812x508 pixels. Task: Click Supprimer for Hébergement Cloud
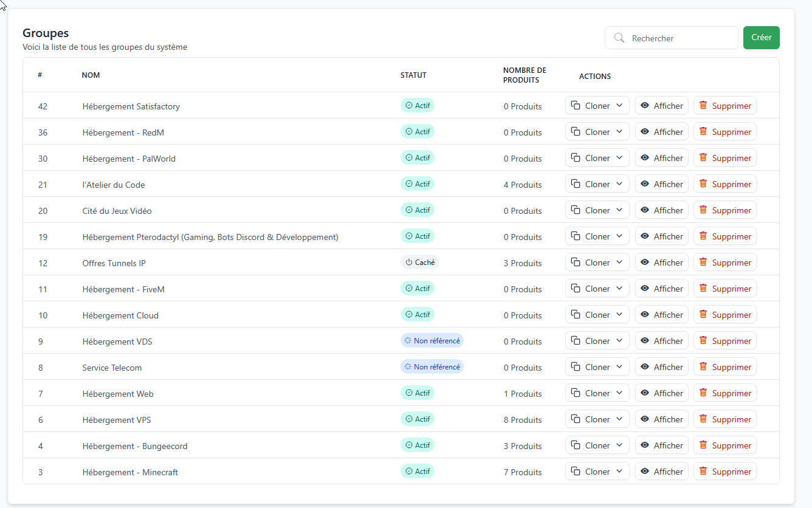[725, 315]
